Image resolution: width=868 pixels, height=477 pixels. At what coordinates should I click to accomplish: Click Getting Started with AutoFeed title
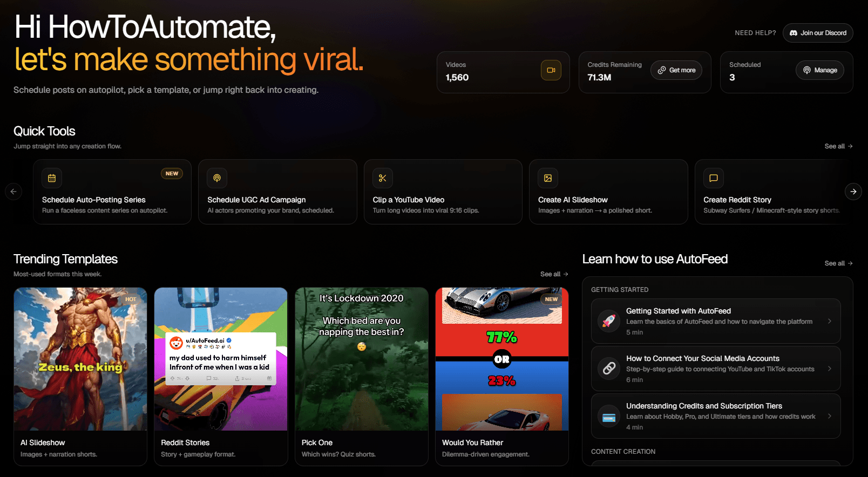[679, 311]
